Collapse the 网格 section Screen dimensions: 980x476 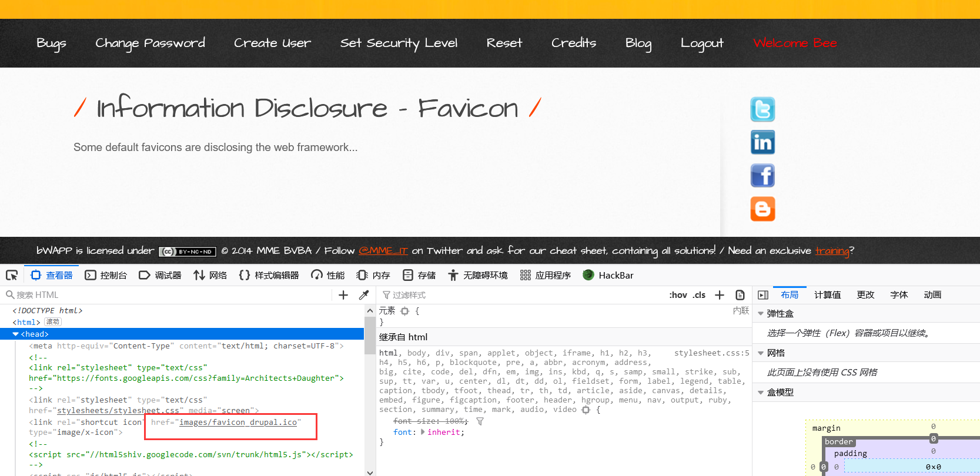click(x=761, y=353)
